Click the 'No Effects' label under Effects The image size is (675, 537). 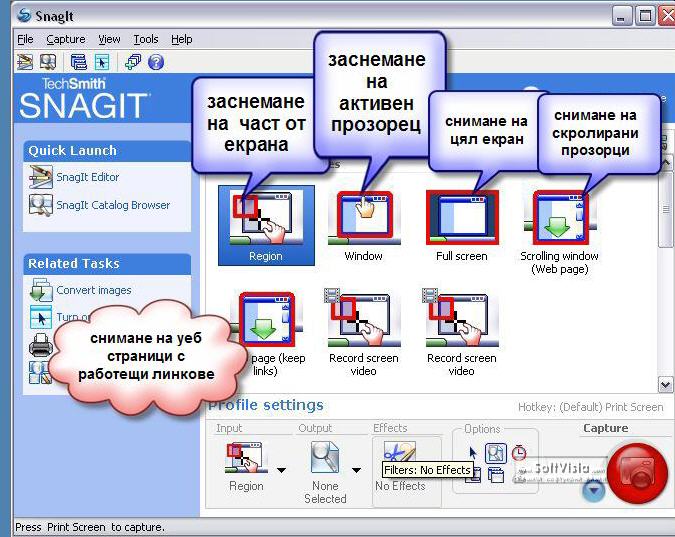tap(400, 486)
